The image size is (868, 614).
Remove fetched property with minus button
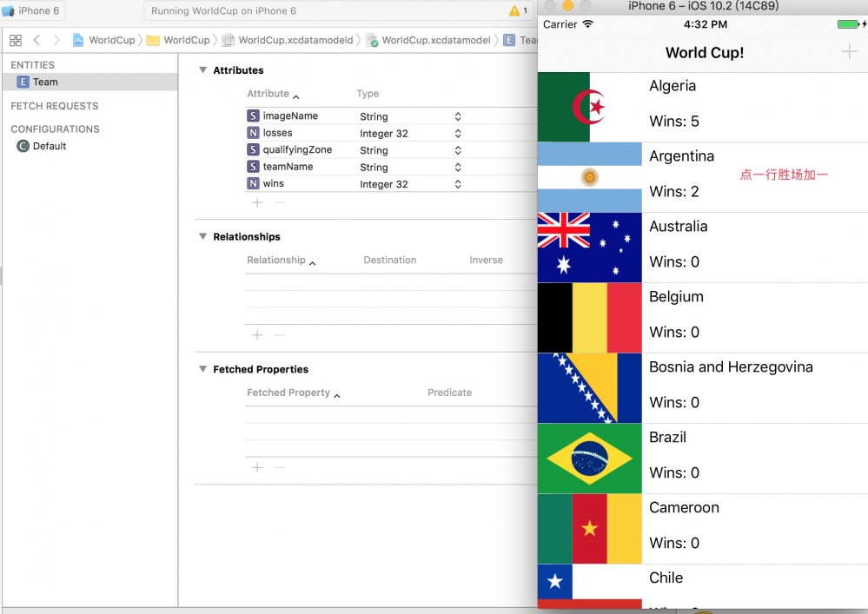coord(280,468)
